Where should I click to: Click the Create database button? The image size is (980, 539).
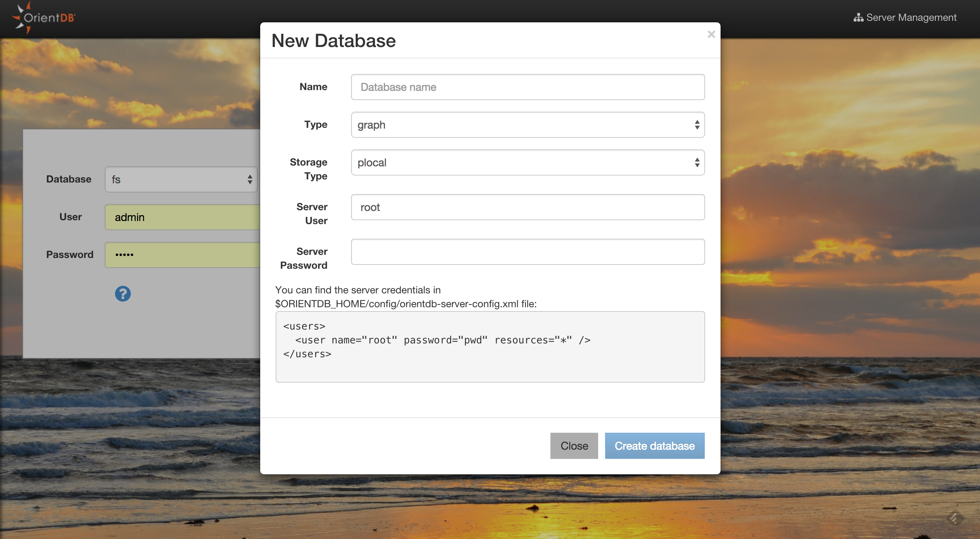click(654, 445)
